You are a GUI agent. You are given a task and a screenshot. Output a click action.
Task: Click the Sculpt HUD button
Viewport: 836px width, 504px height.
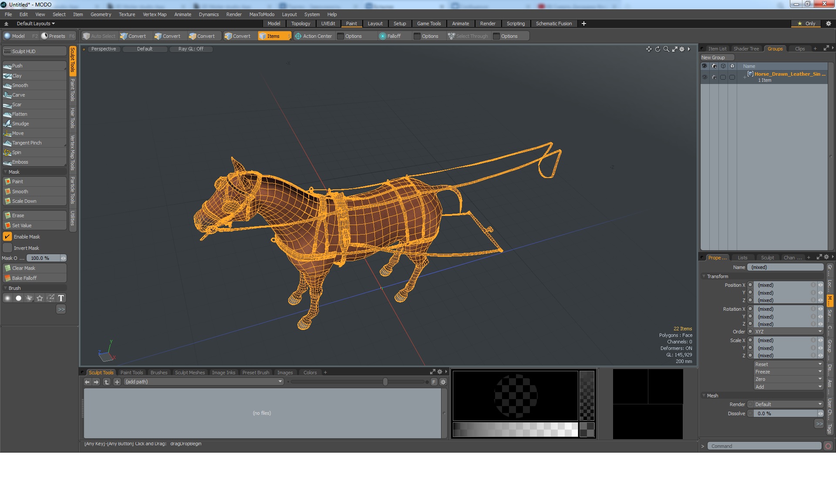[34, 51]
